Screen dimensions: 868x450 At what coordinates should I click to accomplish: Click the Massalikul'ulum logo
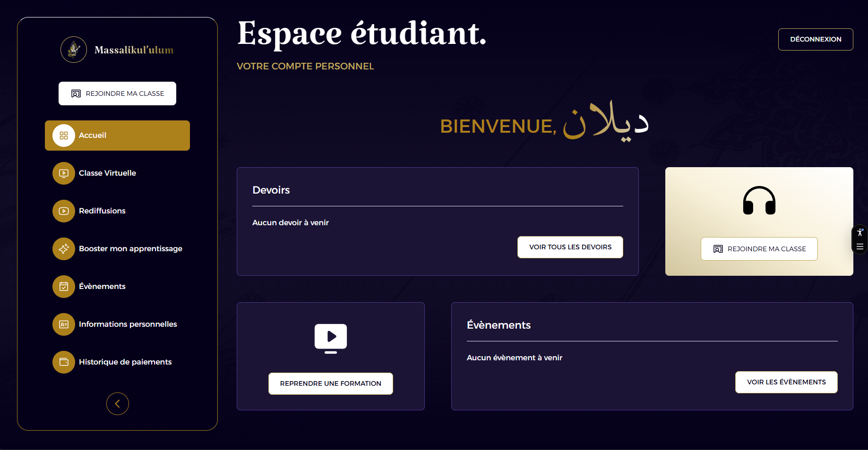click(74, 49)
